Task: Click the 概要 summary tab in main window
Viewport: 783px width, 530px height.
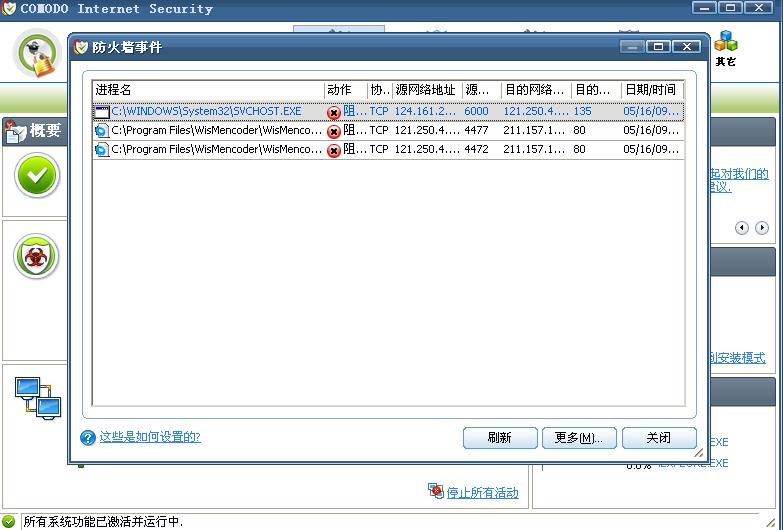Action: (x=35, y=131)
